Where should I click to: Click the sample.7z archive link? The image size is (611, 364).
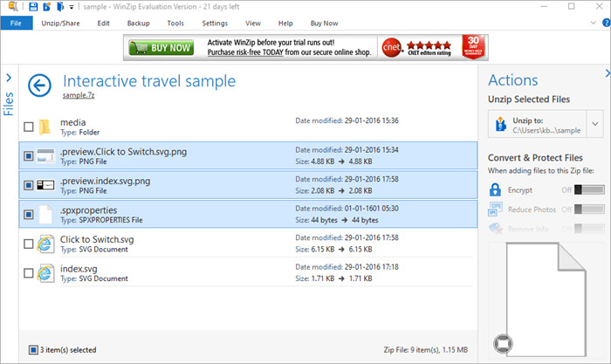coord(78,95)
